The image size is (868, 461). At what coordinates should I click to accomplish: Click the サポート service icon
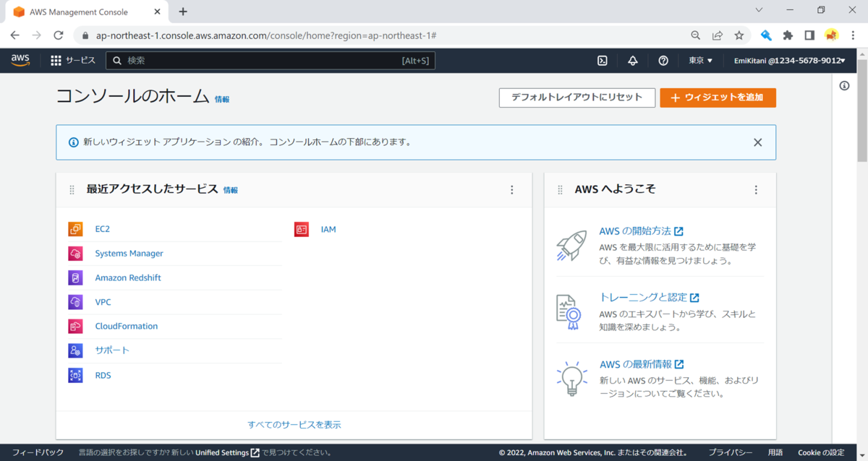(x=76, y=350)
